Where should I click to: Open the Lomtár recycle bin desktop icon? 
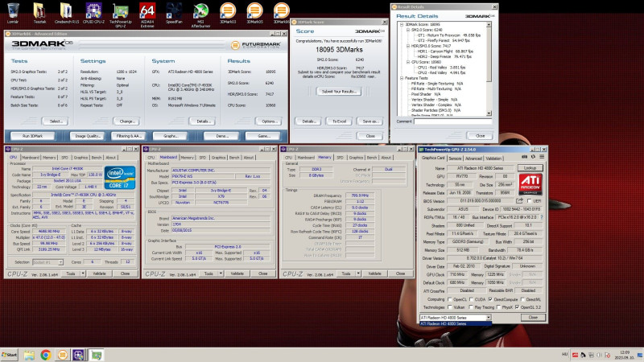(x=13, y=13)
